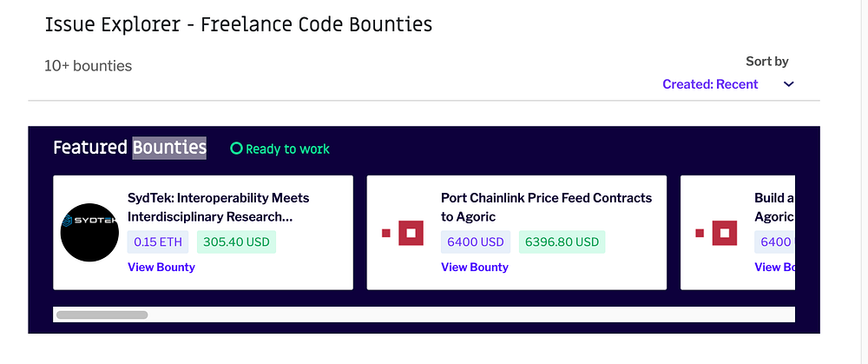This screenshot has width=868, height=364.
Task: Open SydTek Interoperability bounty title
Action: [x=218, y=207]
